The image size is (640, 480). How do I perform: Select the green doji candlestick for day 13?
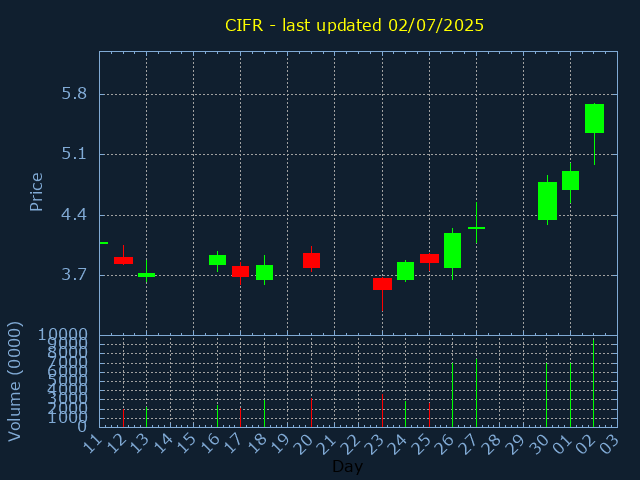[x=147, y=275]
